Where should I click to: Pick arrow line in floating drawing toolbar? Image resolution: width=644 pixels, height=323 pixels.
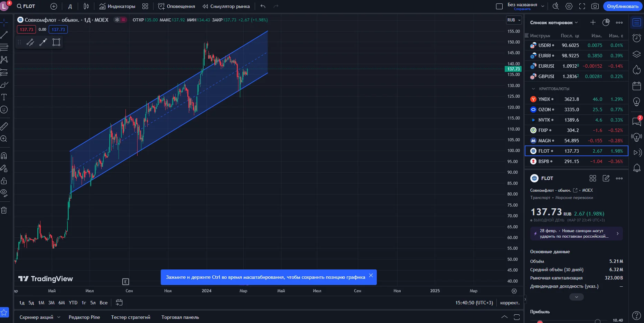coord(43,42)
